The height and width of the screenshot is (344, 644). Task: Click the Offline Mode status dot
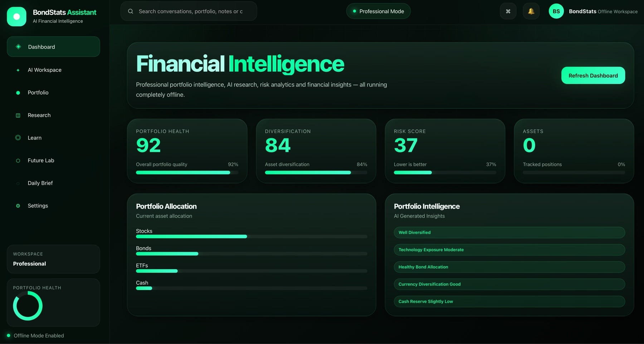point(8,335)
